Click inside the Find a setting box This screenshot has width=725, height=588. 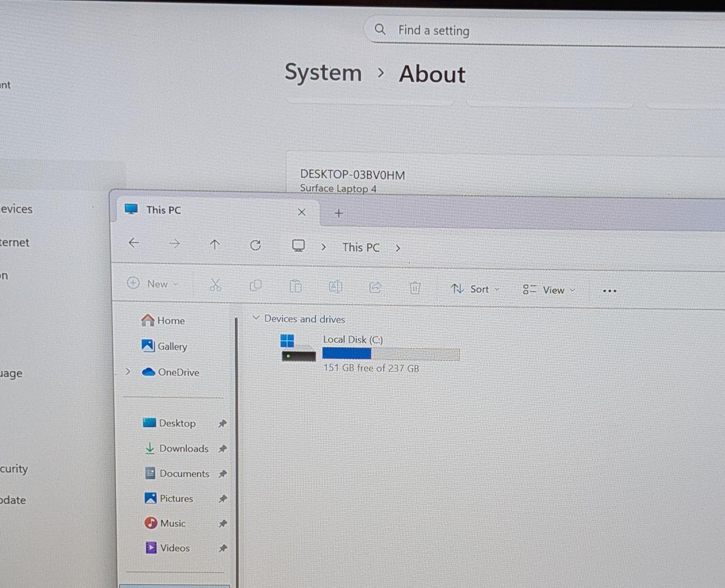point(544,30)
